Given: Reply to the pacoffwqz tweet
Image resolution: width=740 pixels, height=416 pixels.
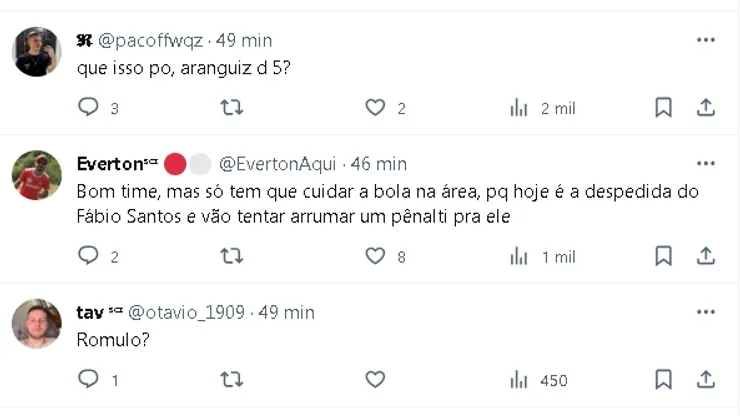Looking at the screenshot, I should point(89,108).
